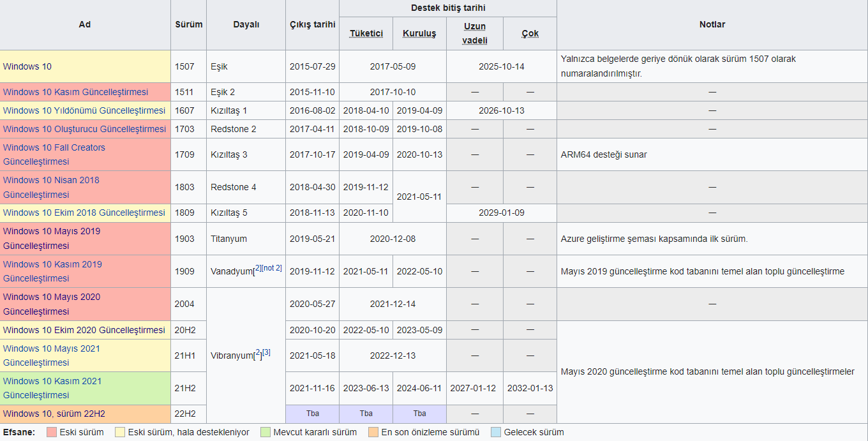This screenshot has height=441, width=868.
Task: Open Windows 10 Fall Creators Güncelleştirmesi
Action: coord(54,154)
